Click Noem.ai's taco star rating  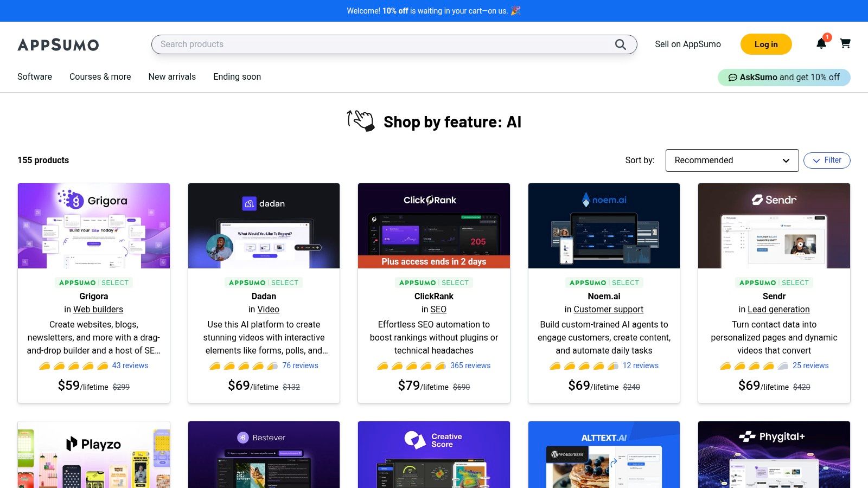[584, 366]
